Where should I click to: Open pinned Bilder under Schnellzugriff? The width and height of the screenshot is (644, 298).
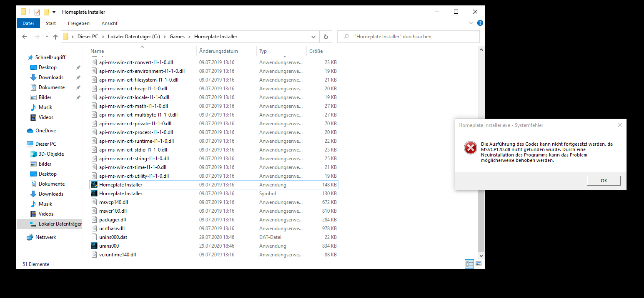point(45,97)
